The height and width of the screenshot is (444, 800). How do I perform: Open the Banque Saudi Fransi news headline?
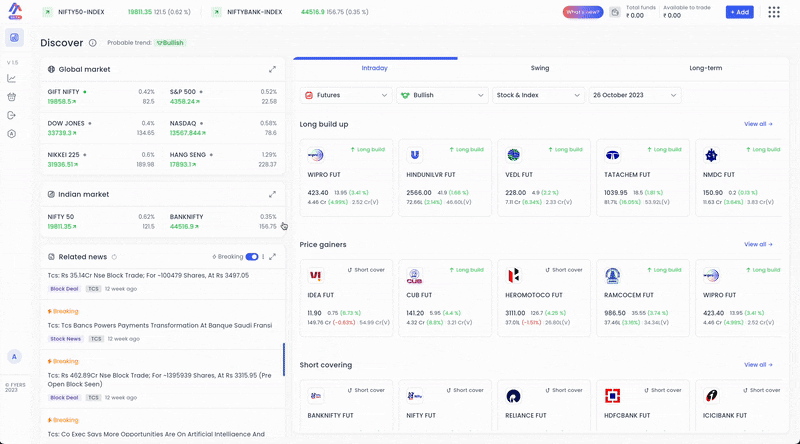(x=160, y=325)
